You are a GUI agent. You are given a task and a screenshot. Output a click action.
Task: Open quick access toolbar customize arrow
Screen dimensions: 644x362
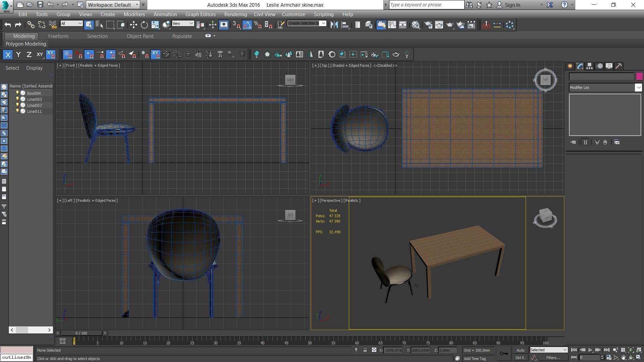143,5
